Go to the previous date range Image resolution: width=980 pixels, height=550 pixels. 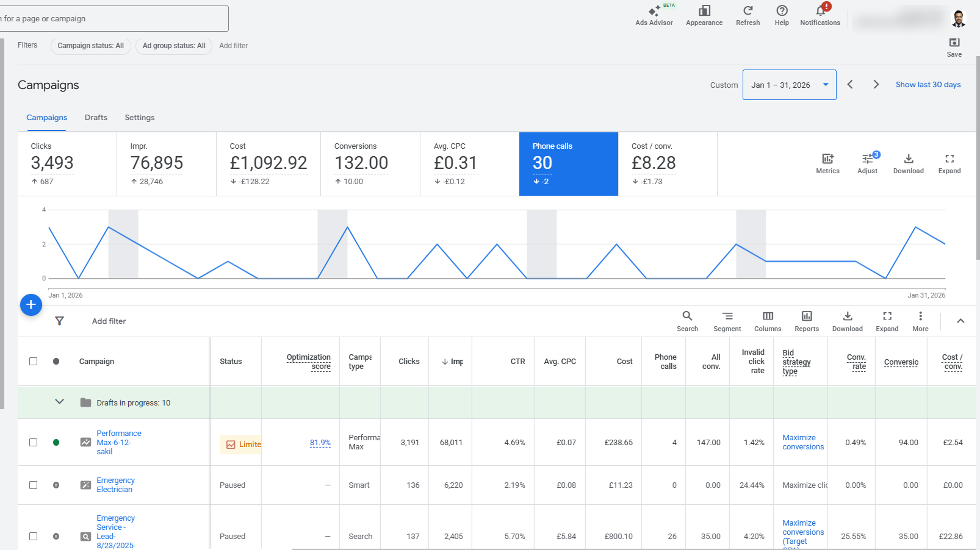(x=850, y=85)
